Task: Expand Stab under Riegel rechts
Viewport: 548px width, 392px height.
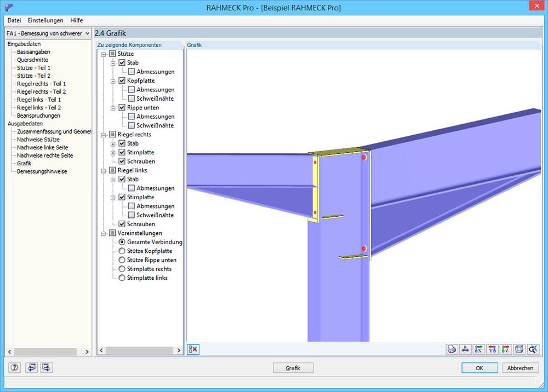Action: [x=113, y=144]
